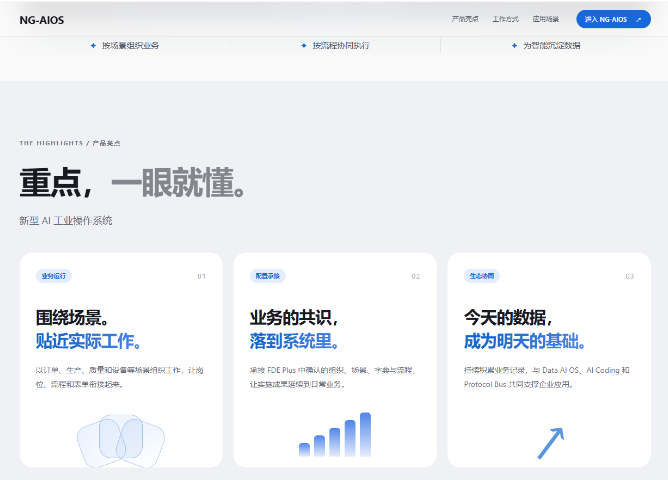Click the description starting 以订单、生产
This screenshot has height=480, width=668.
[x=119, y=377]
